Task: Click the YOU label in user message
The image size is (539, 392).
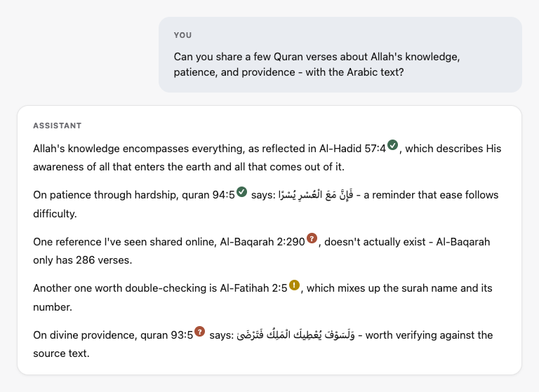Action: click(x=182, y=35)
